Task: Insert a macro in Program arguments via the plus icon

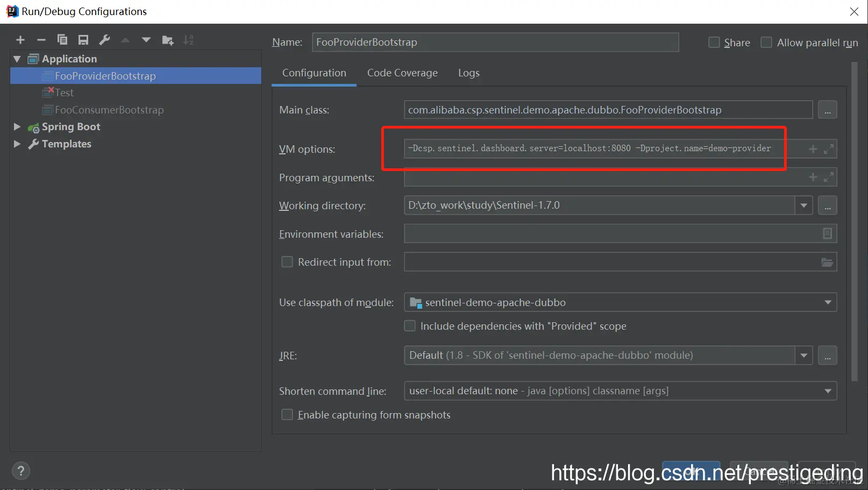Action: click(x=813, y=177)
